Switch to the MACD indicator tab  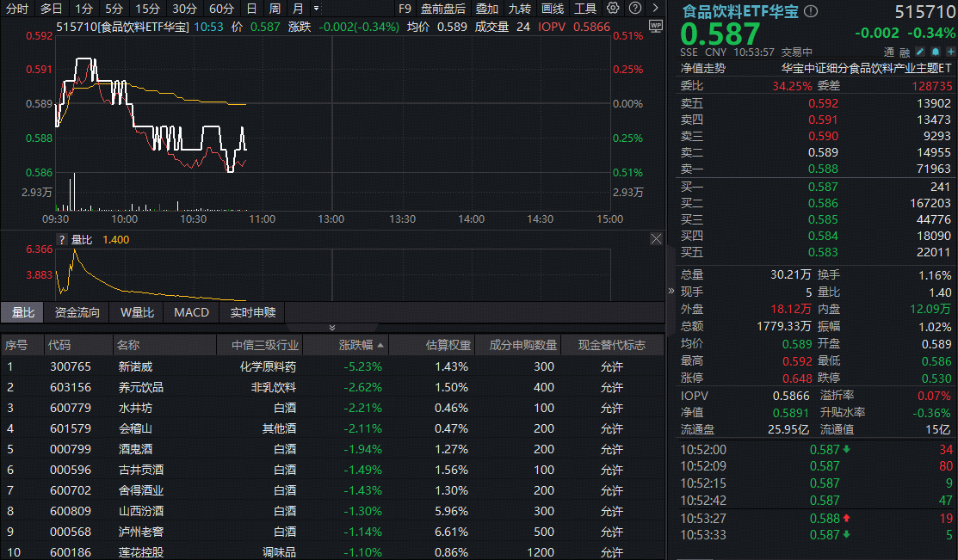(191, 312)
